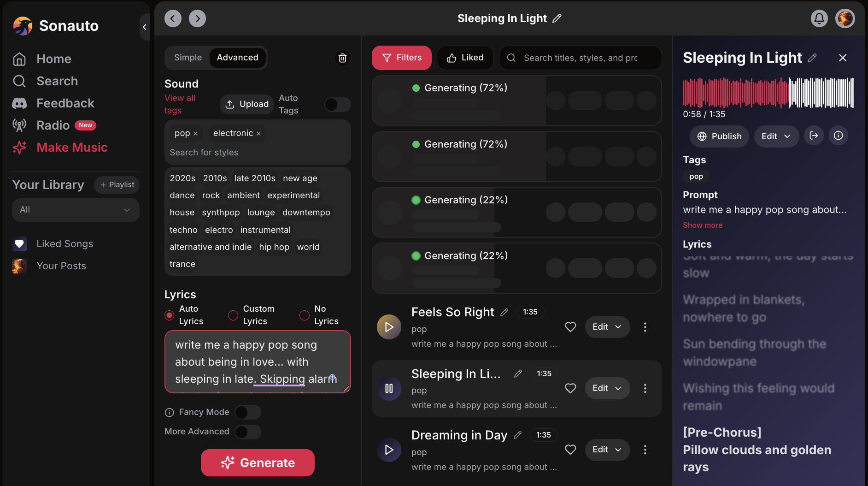868x486 pixels.
Task: Remove the electronic tag
Action: tap(258, 133)
